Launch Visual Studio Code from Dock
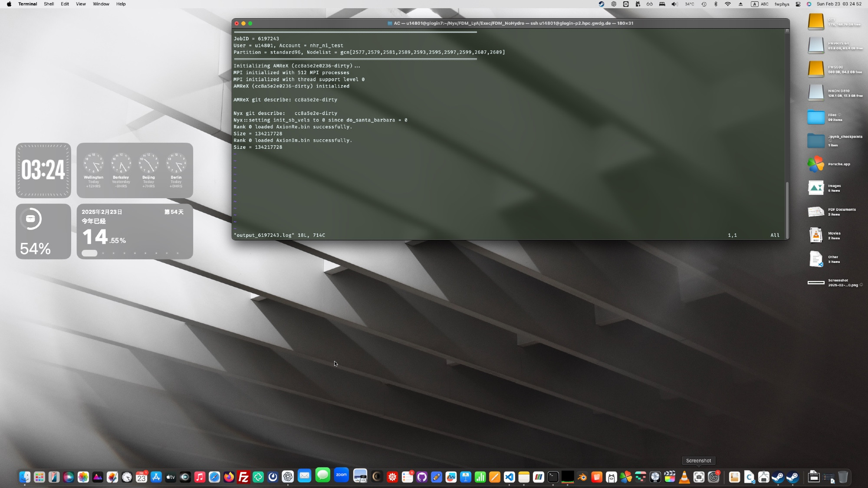Screen dimensions: 868x488 click(510, 477)
